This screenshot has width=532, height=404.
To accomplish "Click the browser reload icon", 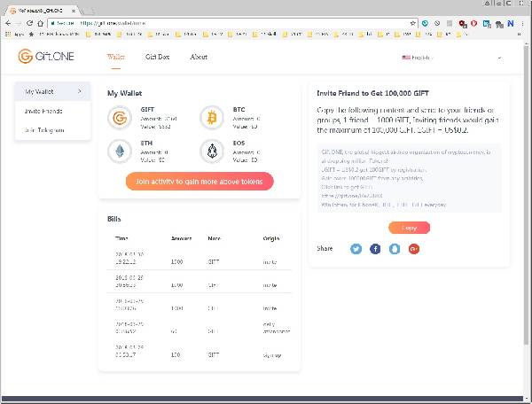I will tap(29, 23).
